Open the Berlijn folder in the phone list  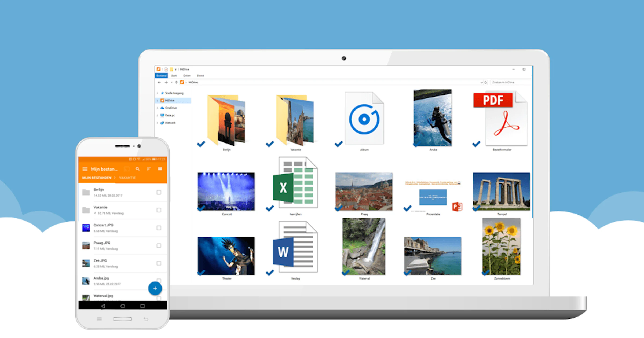[x=122, y=192]
